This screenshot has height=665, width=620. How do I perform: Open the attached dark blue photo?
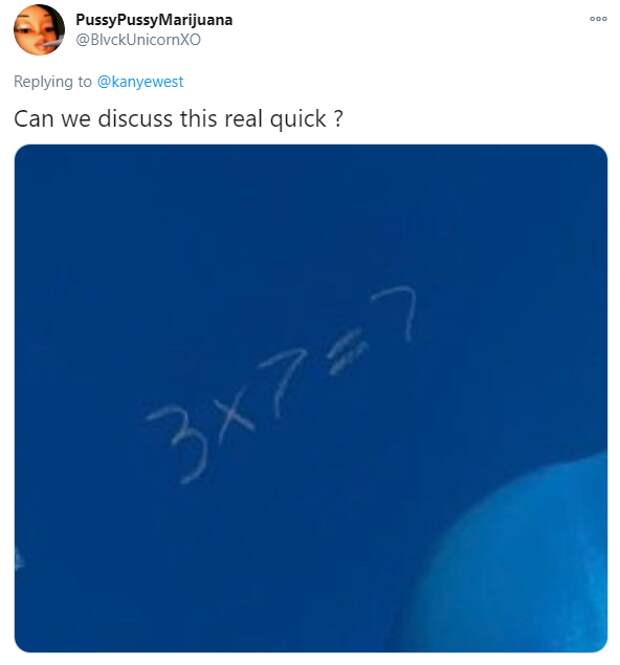tap(311, 398)
